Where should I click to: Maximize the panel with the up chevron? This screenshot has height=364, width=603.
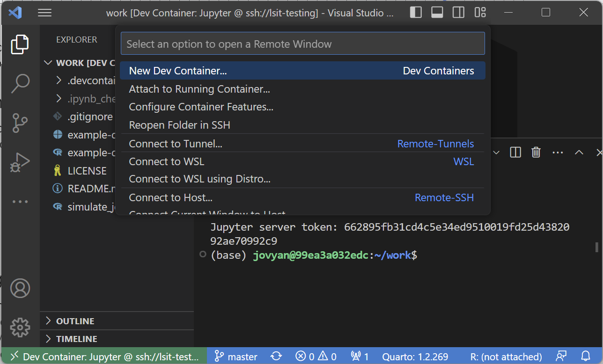coord(579,152)
